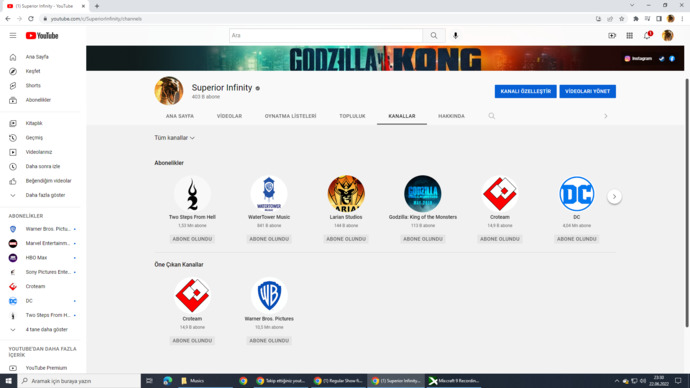
Task: Open Task View on the taskbar
Action: pyautogui.click(x=149, y=381)
